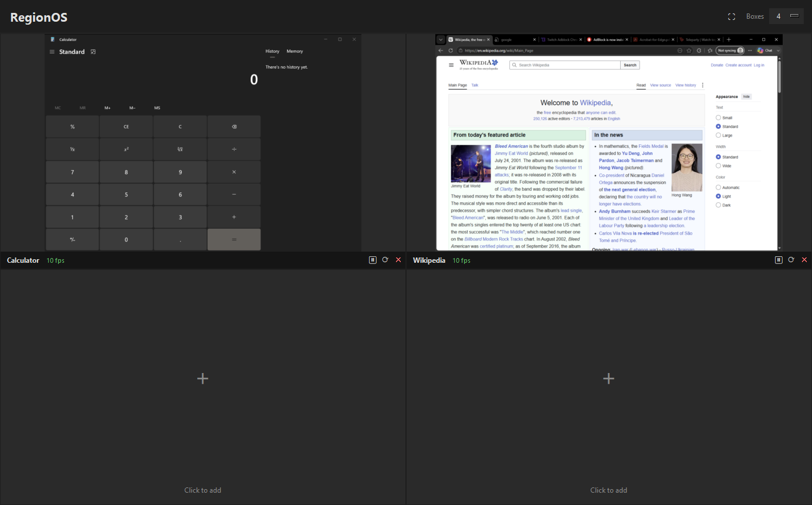Remove the Calculator region with red X
812x505 pixels.
(398, 260)
